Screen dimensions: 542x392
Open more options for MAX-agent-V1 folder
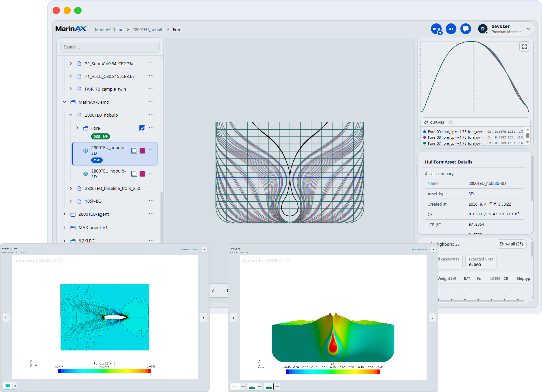click(x=151, y=227)
